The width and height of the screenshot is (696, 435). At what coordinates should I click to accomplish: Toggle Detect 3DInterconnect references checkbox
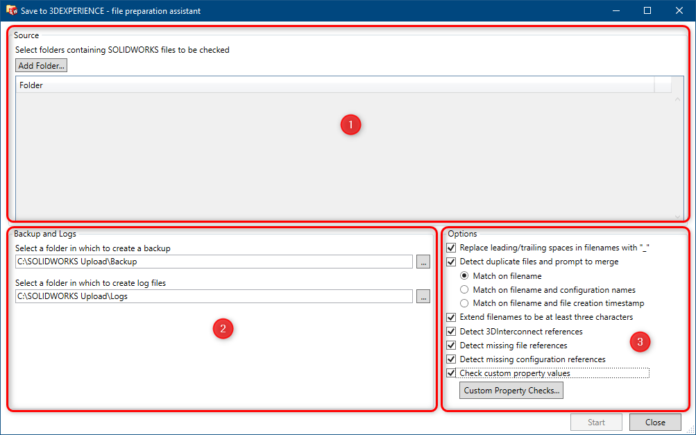pos(451,331)
